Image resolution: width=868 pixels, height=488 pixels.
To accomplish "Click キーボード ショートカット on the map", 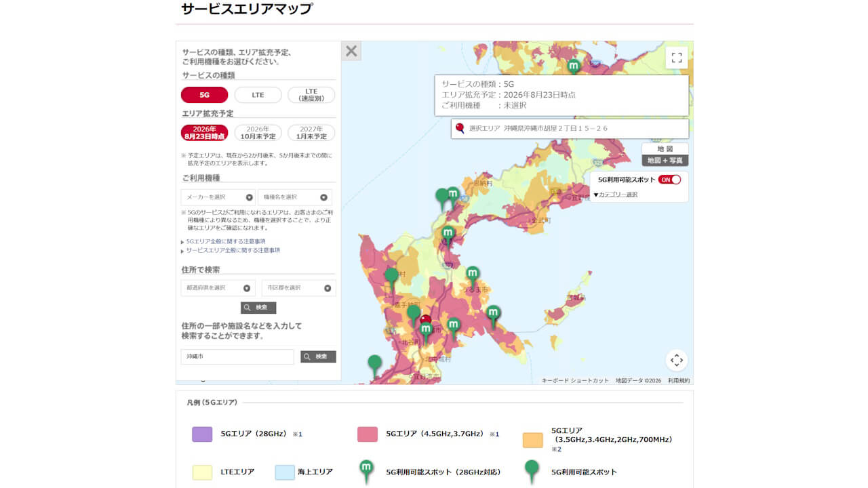I will (576, 381).
